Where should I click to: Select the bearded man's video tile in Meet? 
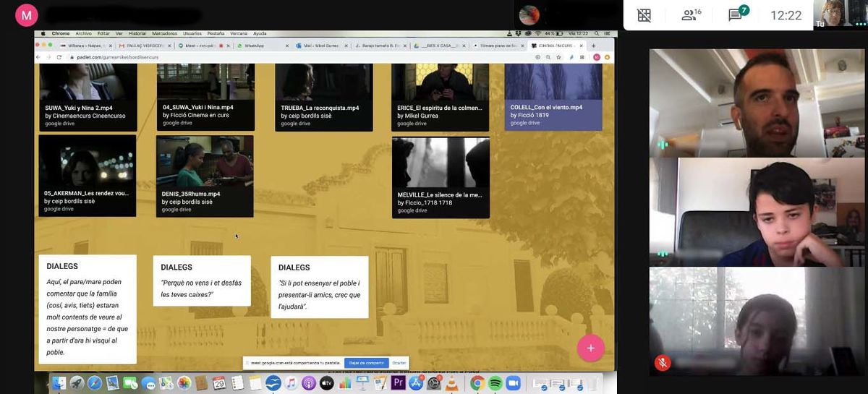[757, 103]
